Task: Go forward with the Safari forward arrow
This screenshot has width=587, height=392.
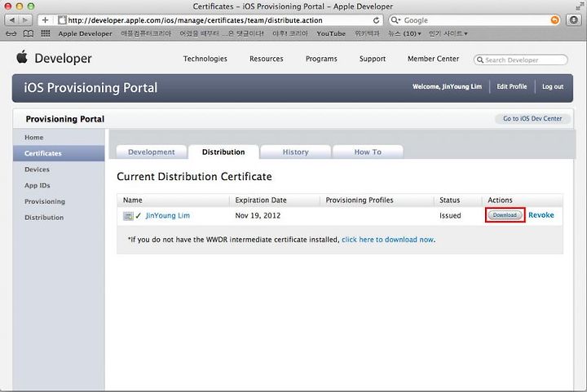Action: point(25,20)
